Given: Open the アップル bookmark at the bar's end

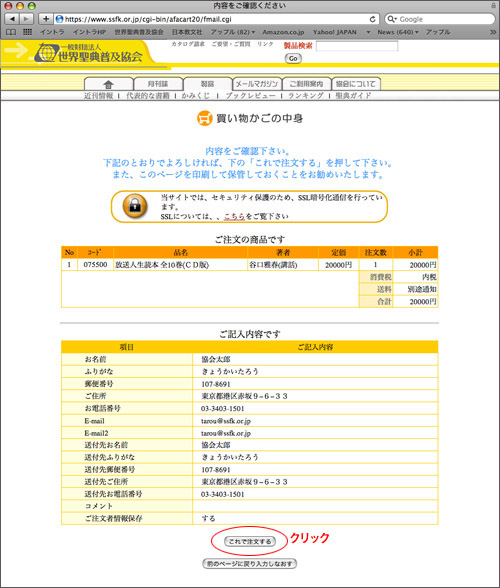Looking at the screenshot, I should pos(438,32).
